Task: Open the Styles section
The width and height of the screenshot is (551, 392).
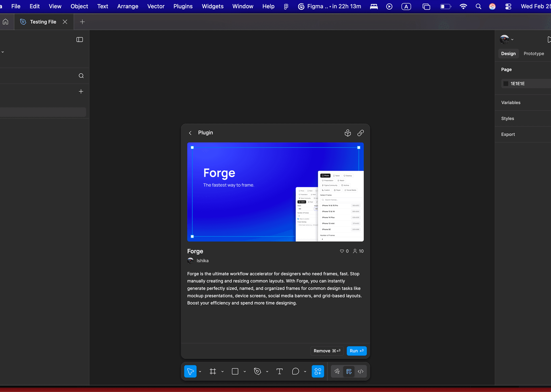Action: point(507,119)
